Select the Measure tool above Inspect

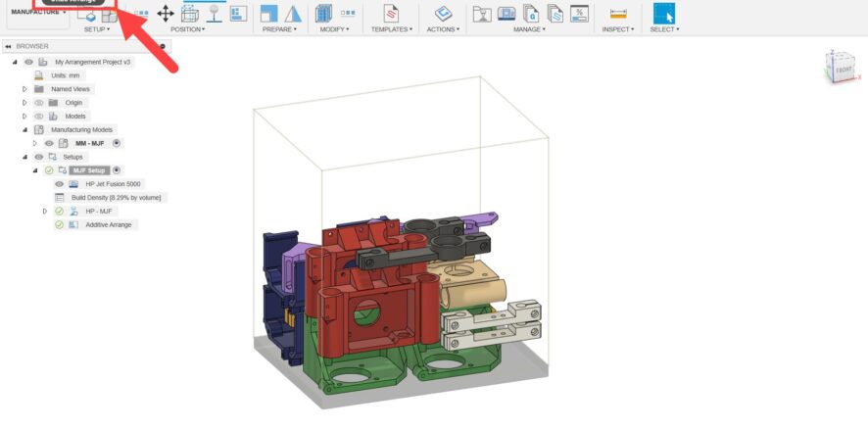pos(617,13)
